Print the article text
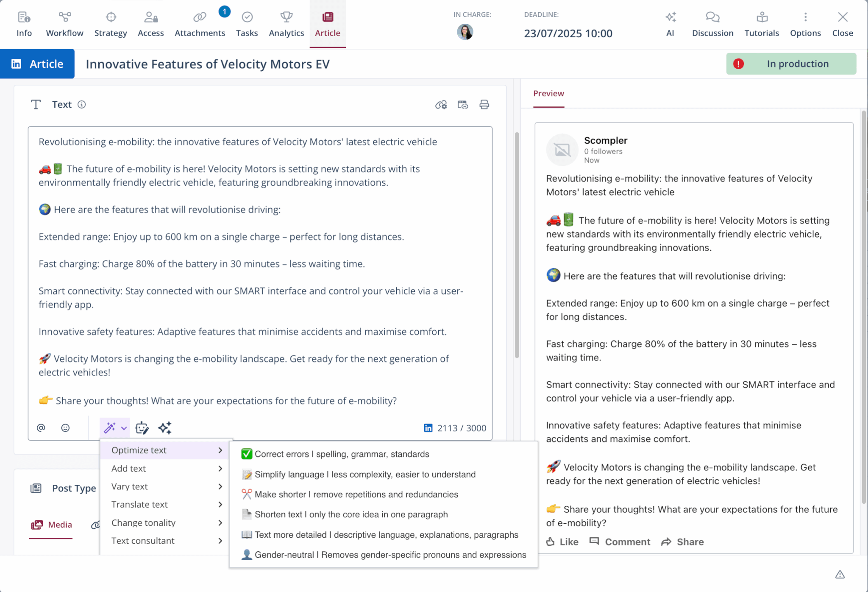868x592 pixels. 484,104
